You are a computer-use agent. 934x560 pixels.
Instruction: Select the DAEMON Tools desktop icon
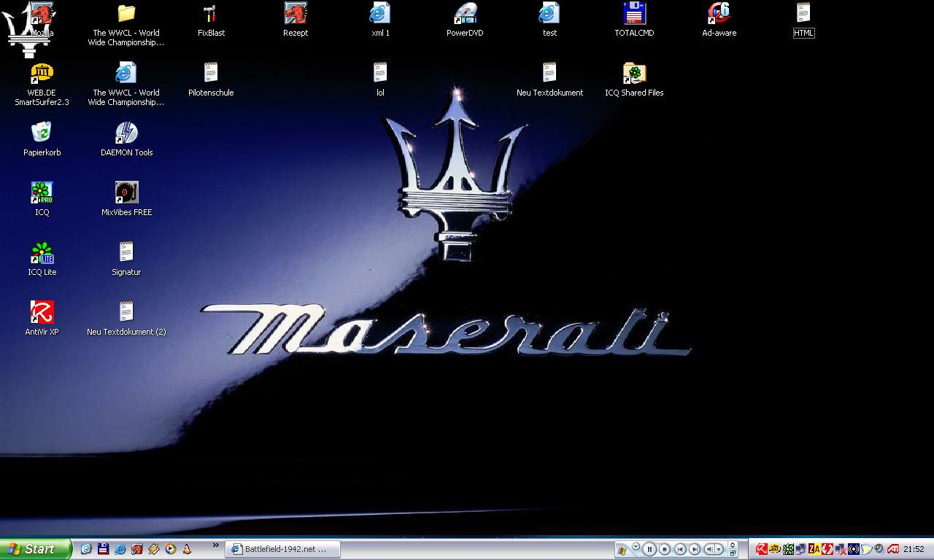[x=126, y=133]
